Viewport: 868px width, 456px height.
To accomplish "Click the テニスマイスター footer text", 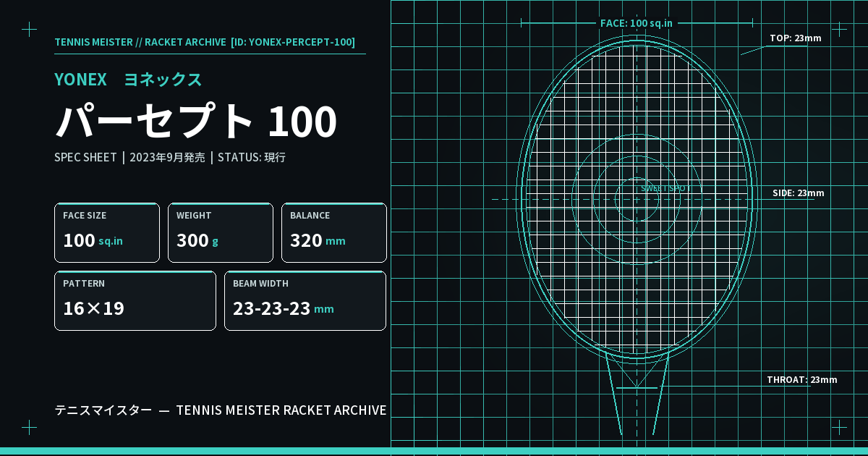I will point(103,410).
